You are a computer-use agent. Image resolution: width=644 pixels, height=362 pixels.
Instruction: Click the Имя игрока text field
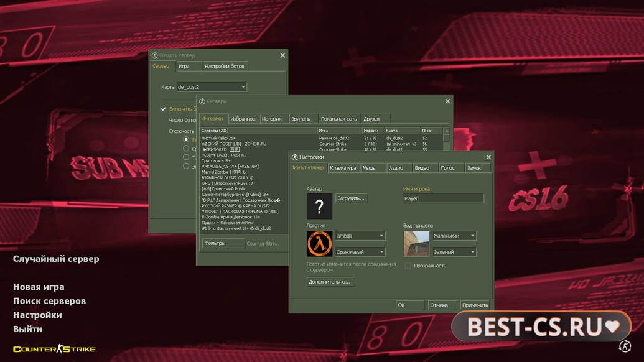coord(443,198)
